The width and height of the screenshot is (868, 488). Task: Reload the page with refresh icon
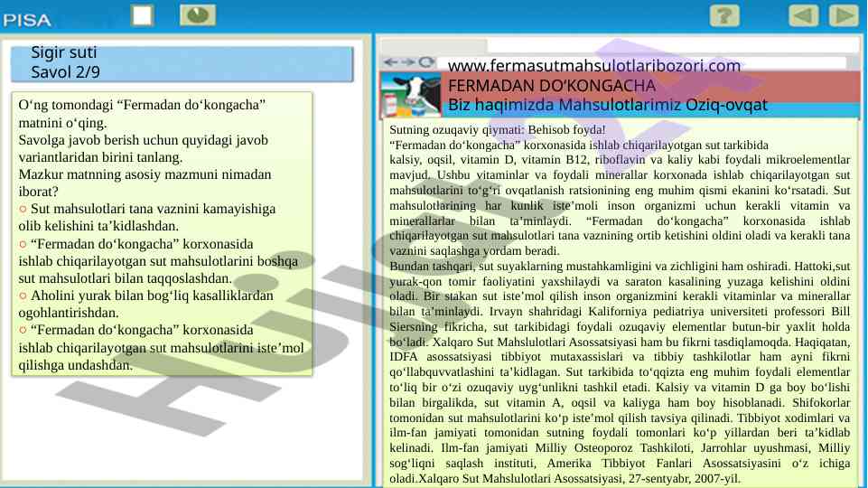click(x=425, y=62)
